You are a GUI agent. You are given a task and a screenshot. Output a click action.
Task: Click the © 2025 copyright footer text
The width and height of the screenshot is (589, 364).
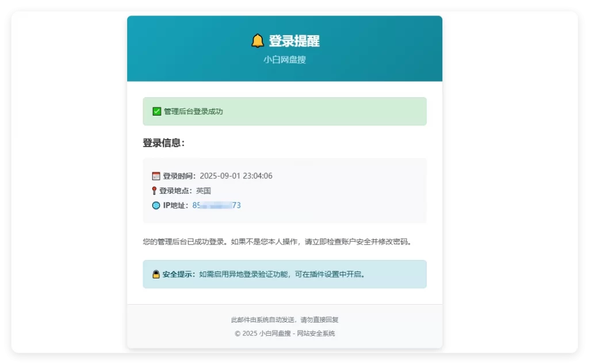pyautogui.click(x=284, y=334)
